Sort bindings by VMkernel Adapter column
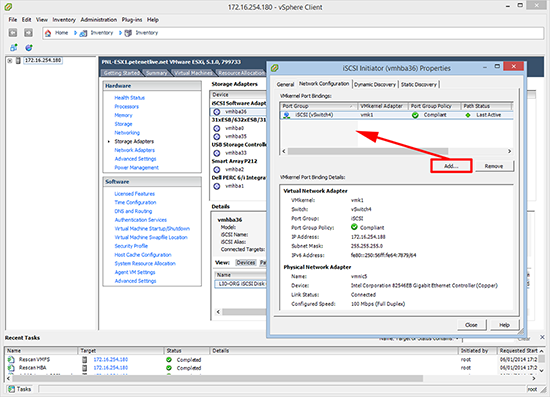This screenshot has height=397, width=550. tap(382, 106)
